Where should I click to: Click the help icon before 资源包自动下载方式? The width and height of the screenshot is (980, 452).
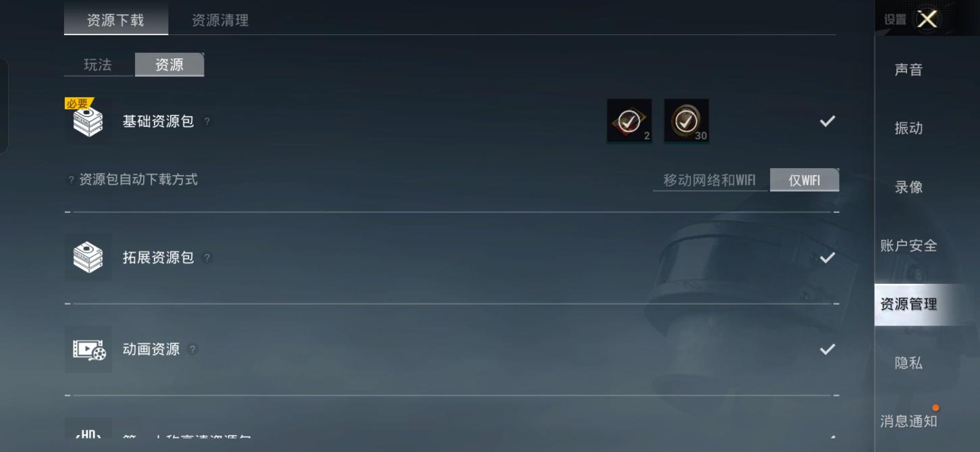pos(71,180)
